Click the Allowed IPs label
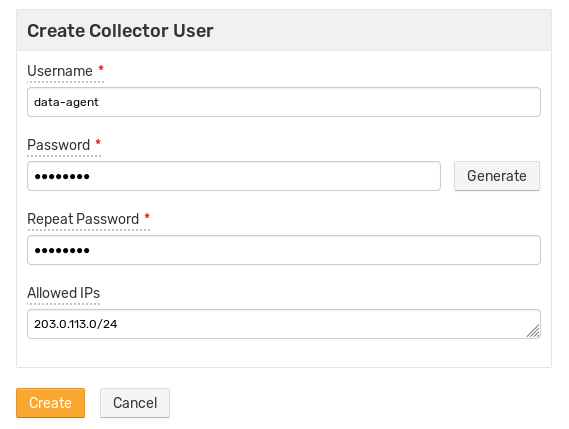Screen dimensions: 569x429 pos(64,293)
